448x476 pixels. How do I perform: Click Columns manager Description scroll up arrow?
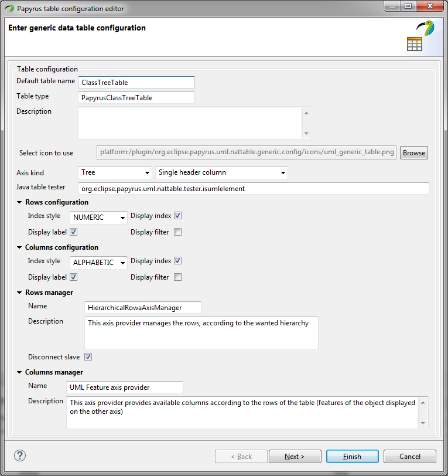423,403
